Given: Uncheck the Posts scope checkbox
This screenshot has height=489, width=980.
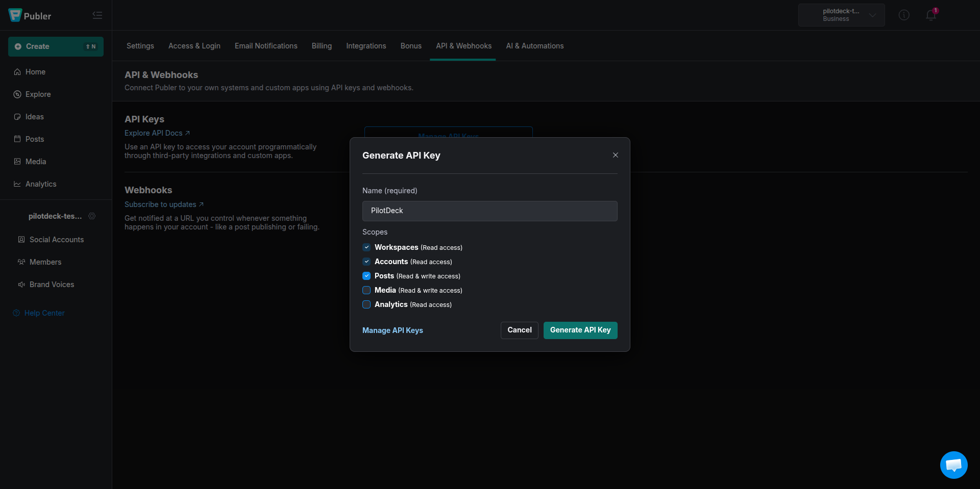Looking at the screenshot, I should point(366,276).
